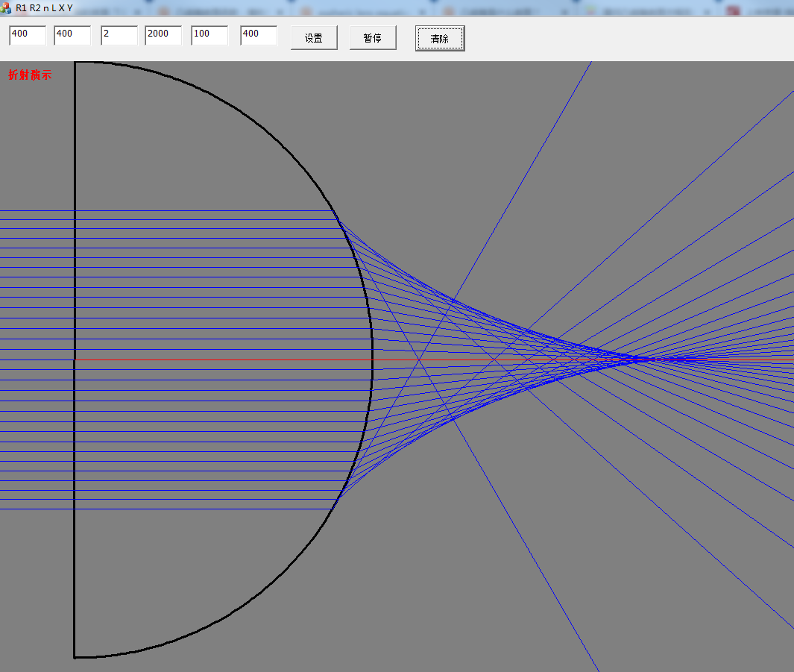Pause the animation with the 暂停 button
The image size is (794, 672).
coord(373,38)
